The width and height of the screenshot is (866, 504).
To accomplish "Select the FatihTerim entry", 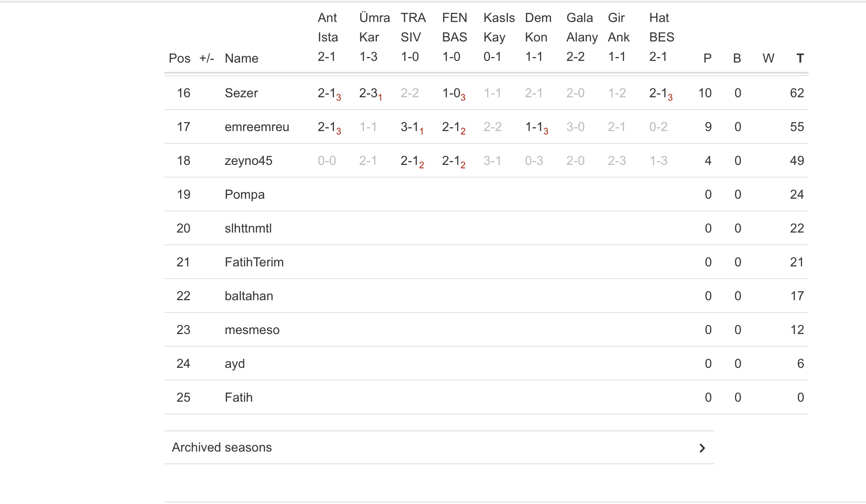I will pos(254,262).
